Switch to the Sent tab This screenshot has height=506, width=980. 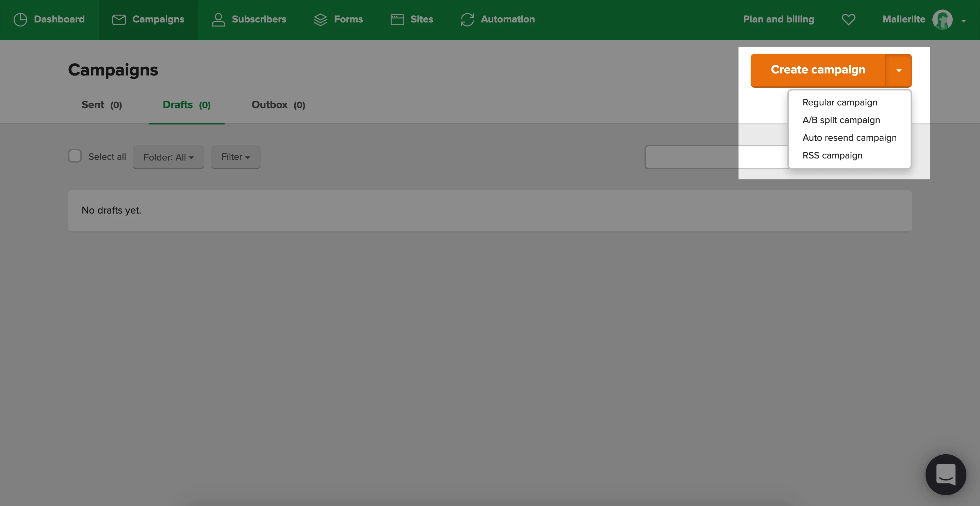point(102,105)
